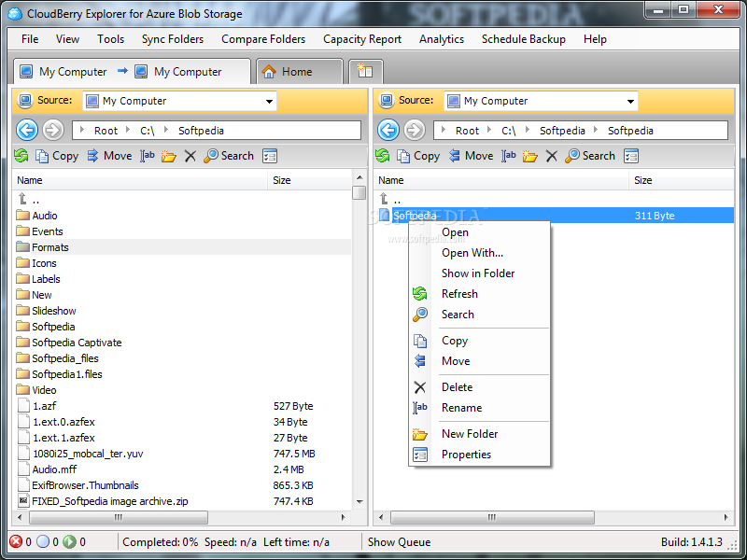Click left pane vertical scrollbar down arrow
Screen dimensions: 747x560
point(359,502)
